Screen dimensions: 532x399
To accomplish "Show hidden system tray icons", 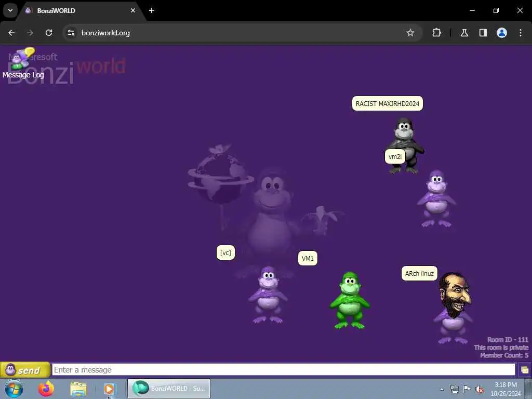I will [x=442, y=389].
